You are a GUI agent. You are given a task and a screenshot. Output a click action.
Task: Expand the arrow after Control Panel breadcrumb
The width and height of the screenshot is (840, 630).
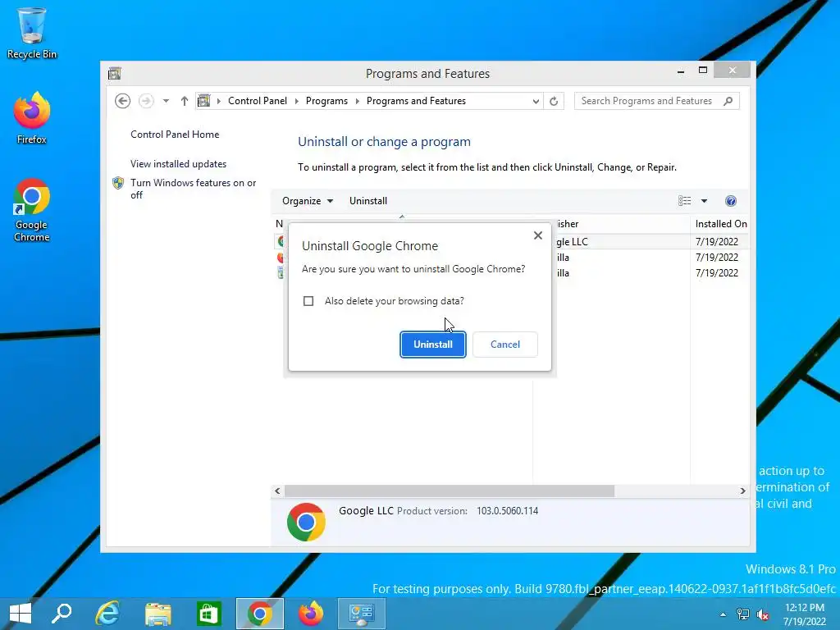(297, 101)
